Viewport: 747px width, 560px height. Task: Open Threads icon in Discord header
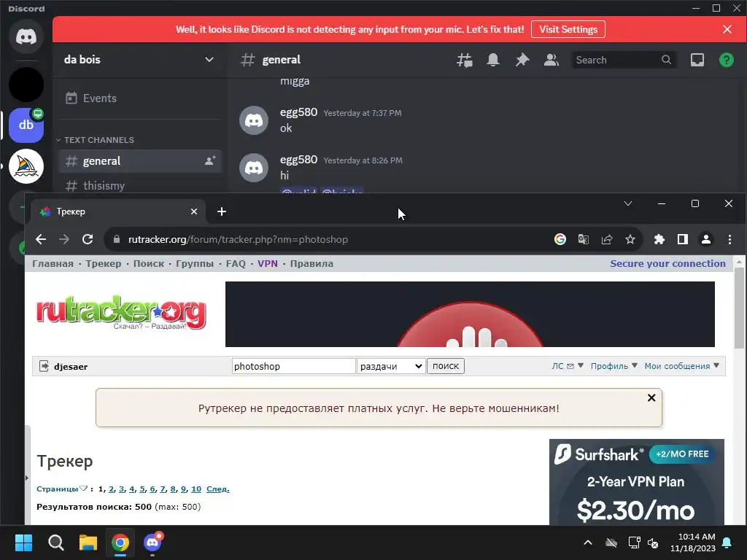point(465,60)
